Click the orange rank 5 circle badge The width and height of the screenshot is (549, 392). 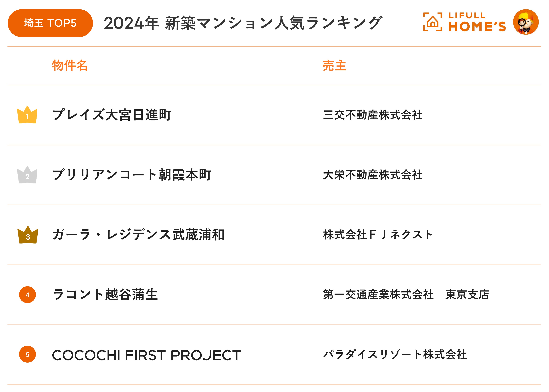(27, 354)
